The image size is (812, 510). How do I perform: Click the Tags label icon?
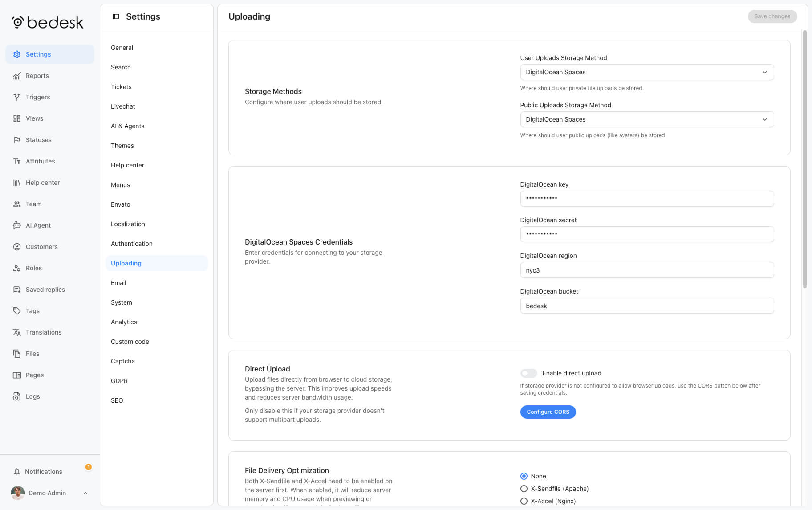[x=17, y=311]
